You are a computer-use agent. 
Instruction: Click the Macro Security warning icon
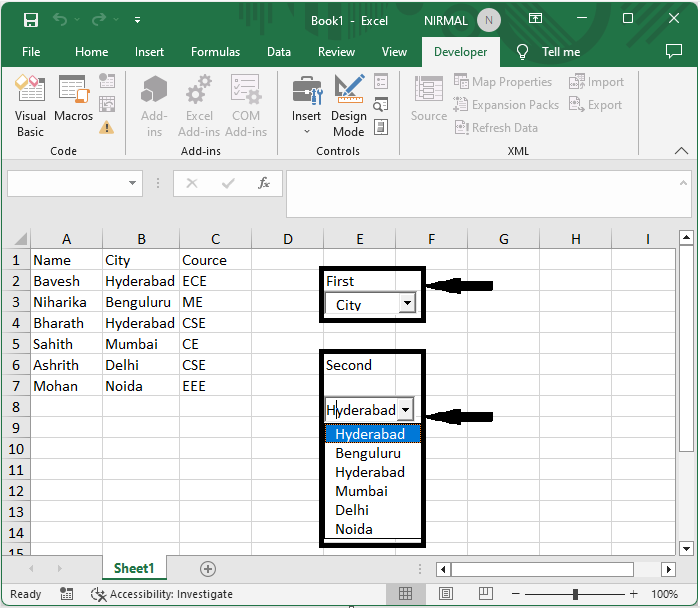pos(106,128)
